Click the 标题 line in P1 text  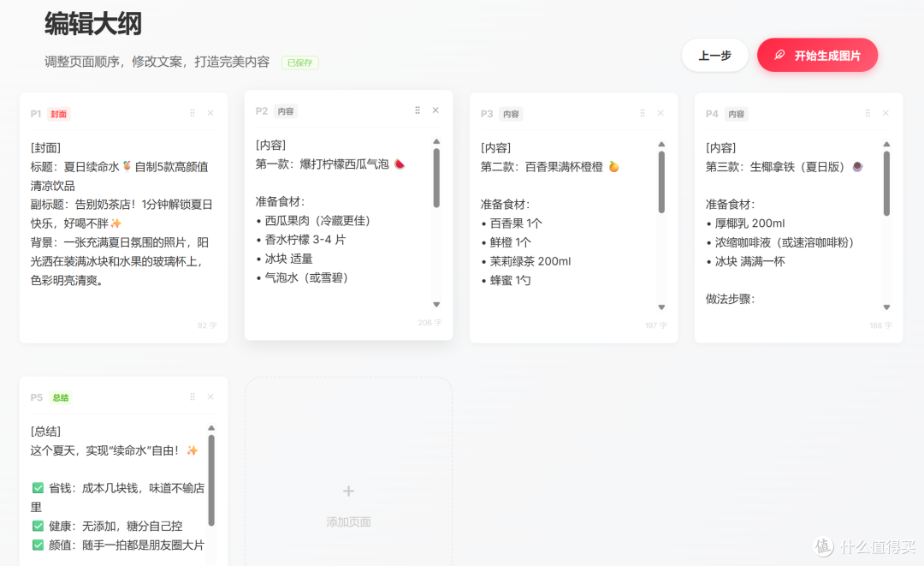120,176
